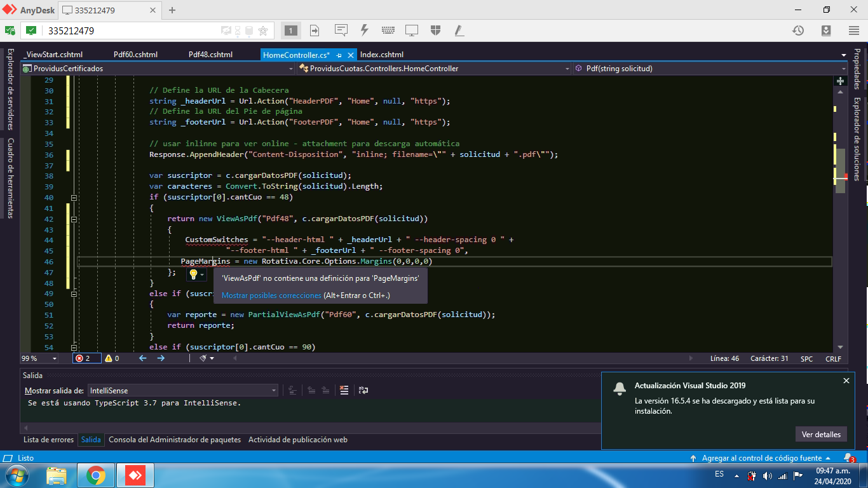The image size is (868, 488).
Task: Open AnyDesk keyboard settings icon
Action: pos(388,30)
